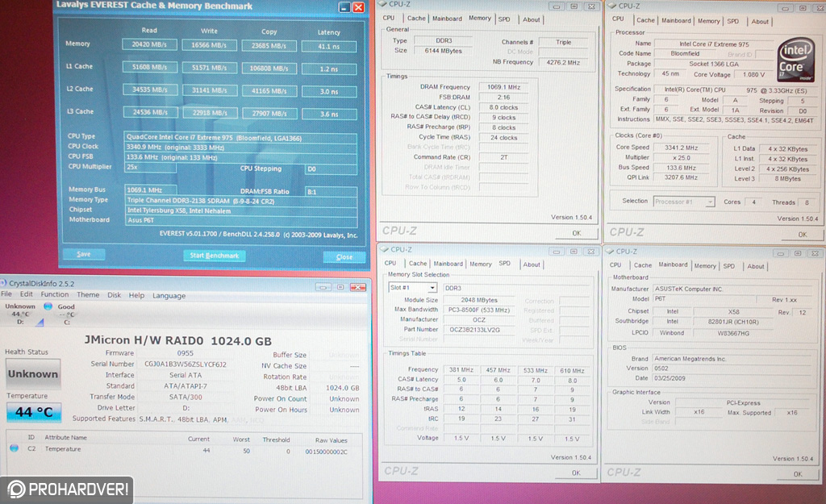Screen dimensions: 826x504
Task: Click OK in CPU-Z Memory window
Action: coord(577,233)
